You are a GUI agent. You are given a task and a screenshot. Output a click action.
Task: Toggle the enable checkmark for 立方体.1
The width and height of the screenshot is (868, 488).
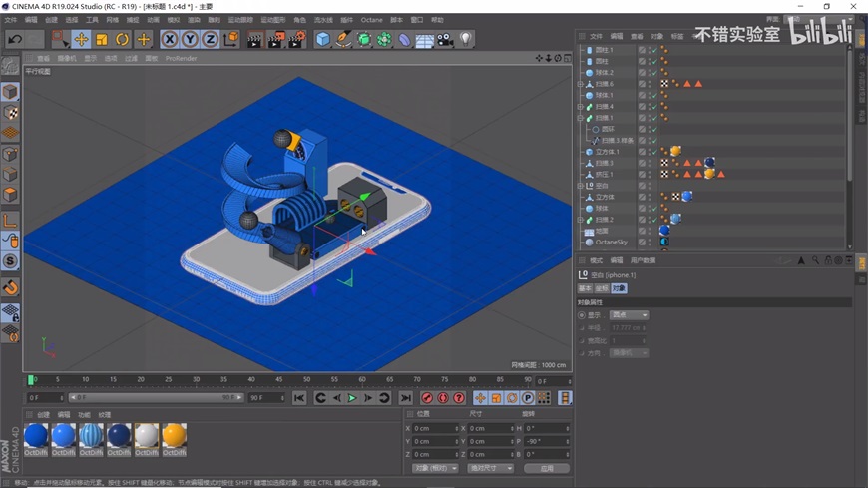(x=653, y=152)
